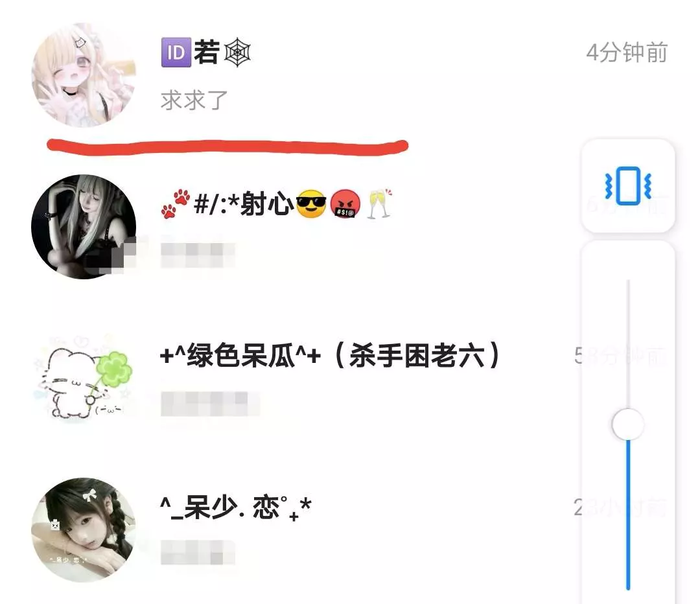The width and height of the screenshot is (700, 604).
Task: Click the clinking champagne glasses emoji
Action: (x=379, y=204)
